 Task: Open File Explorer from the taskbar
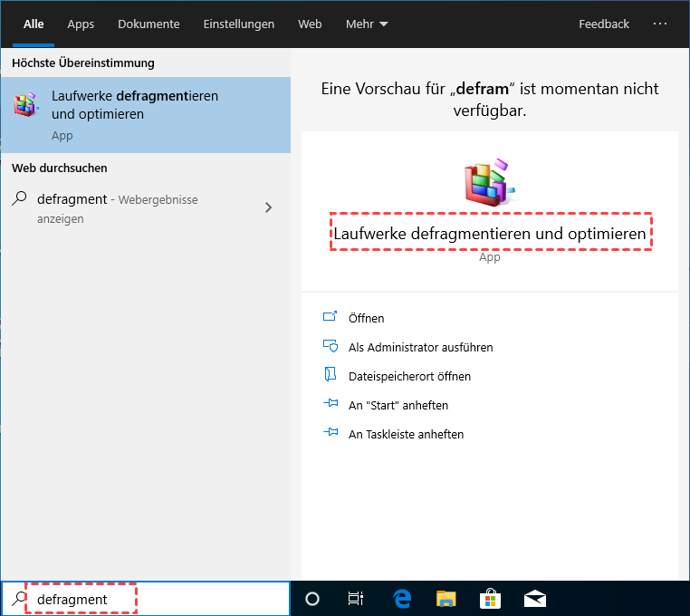(x=446, y=599)
